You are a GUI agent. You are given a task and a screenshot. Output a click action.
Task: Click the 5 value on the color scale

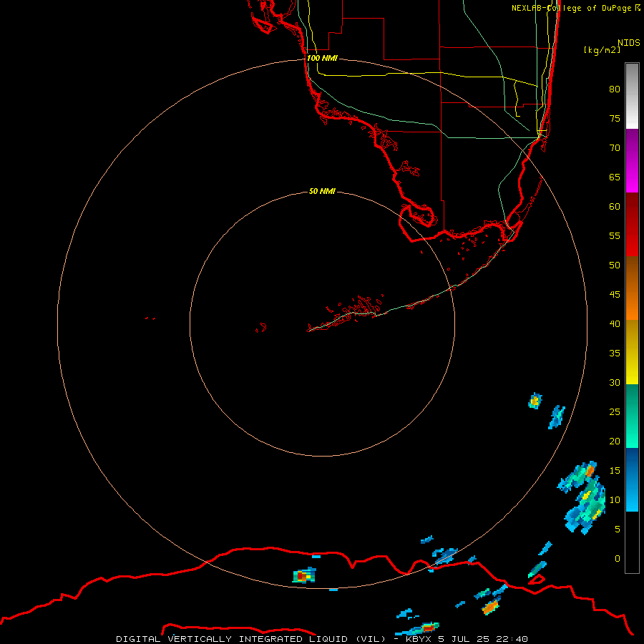click(618, 530)
